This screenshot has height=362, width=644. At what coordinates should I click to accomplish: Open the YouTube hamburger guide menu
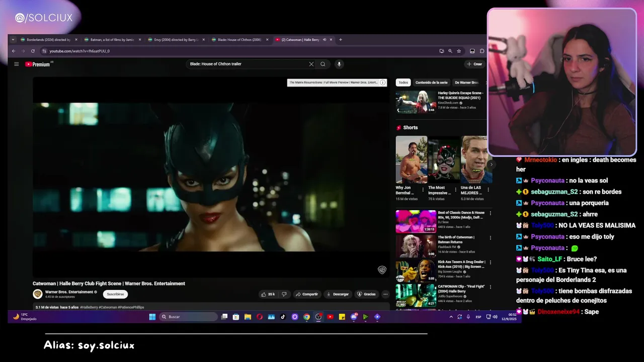(16, 64)
